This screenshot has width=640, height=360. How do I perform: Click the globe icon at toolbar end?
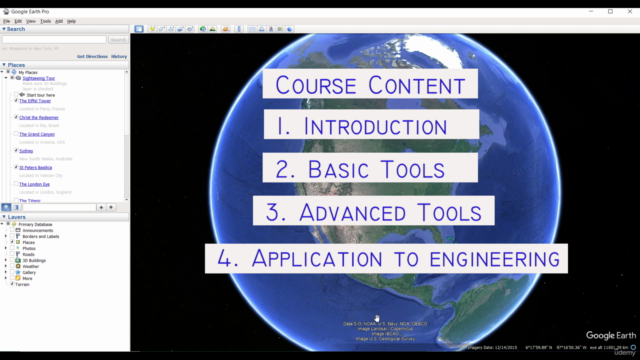coord(289,29)
